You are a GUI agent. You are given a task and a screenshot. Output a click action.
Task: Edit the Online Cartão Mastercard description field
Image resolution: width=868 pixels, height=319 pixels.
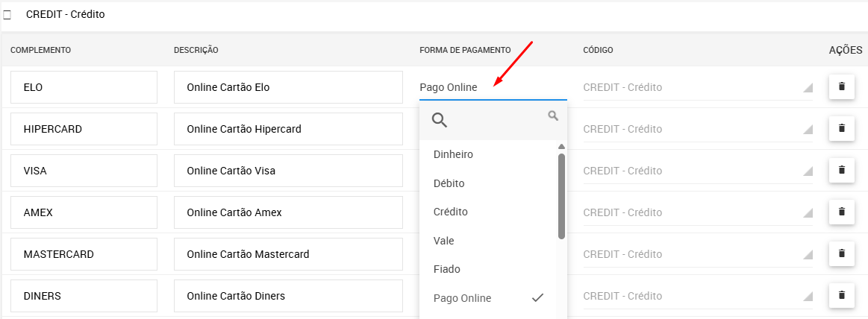[288, 254]
